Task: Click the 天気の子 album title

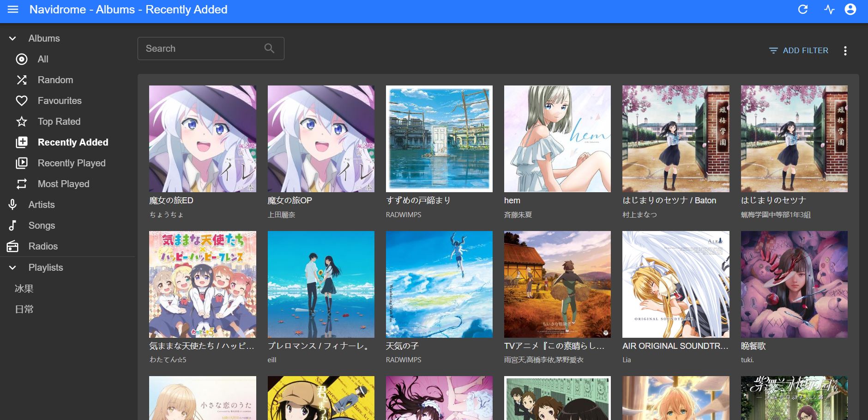Action: [x=402, y=346]
